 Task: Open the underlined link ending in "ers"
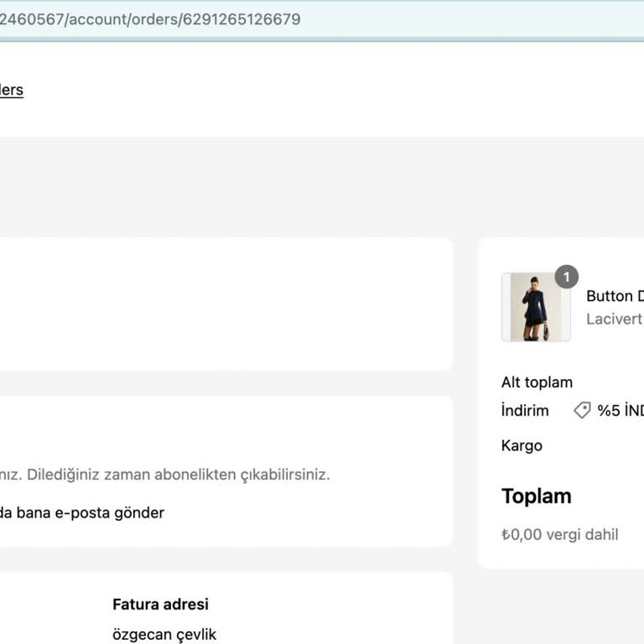[12, 90]
